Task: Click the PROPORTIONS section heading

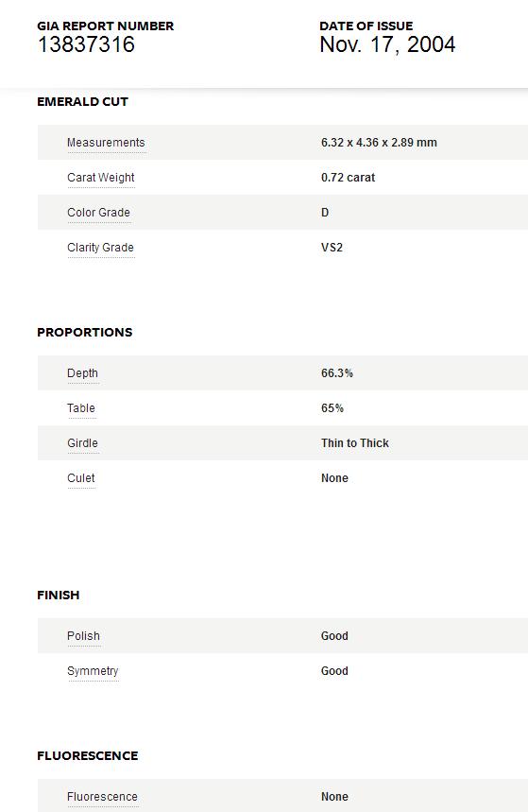Action: (x=85, y=332)
